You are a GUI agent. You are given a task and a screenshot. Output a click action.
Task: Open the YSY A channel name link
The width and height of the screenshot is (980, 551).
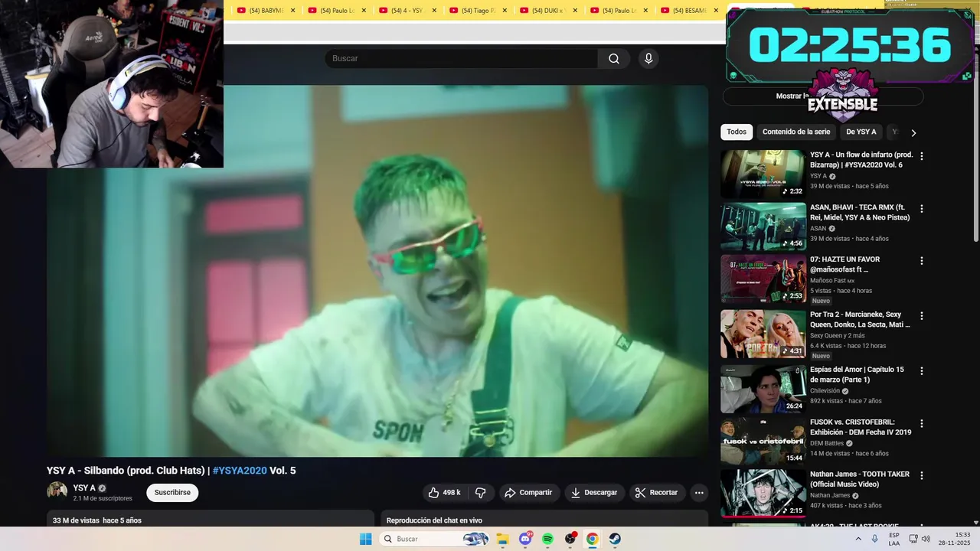(x=84, y=488)
